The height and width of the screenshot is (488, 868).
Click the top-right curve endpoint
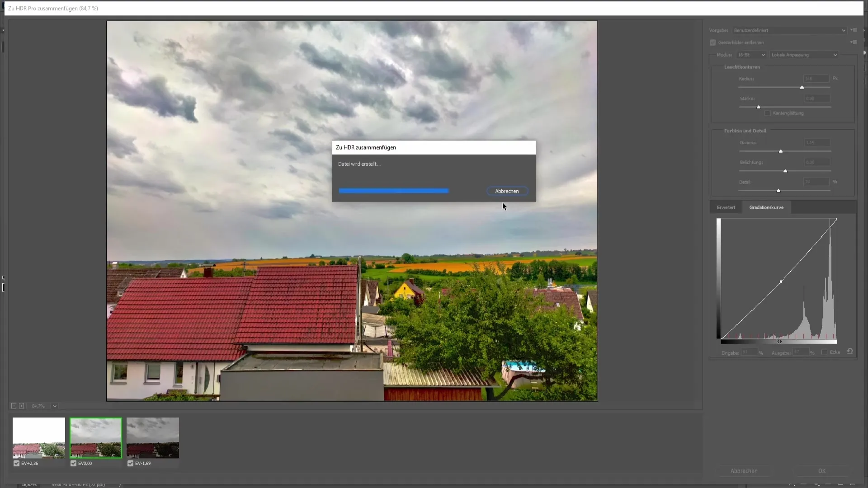[x=836, y=220]
